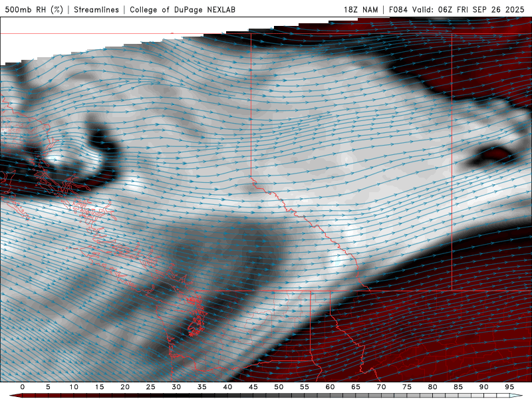The width and height of the screenshot is (532, 399).
Task: Click the "5" colorbar label
Action: (x=48, y=387)
